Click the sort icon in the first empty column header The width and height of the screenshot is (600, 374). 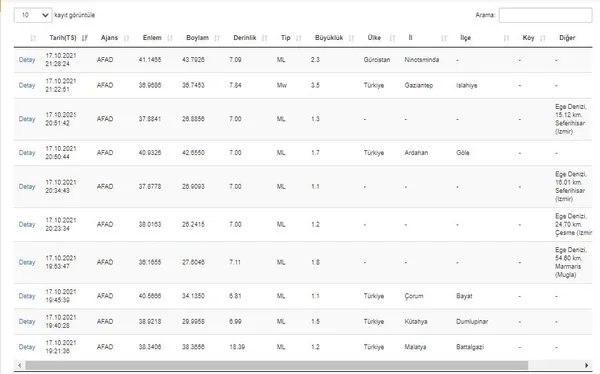pos(33,38)
